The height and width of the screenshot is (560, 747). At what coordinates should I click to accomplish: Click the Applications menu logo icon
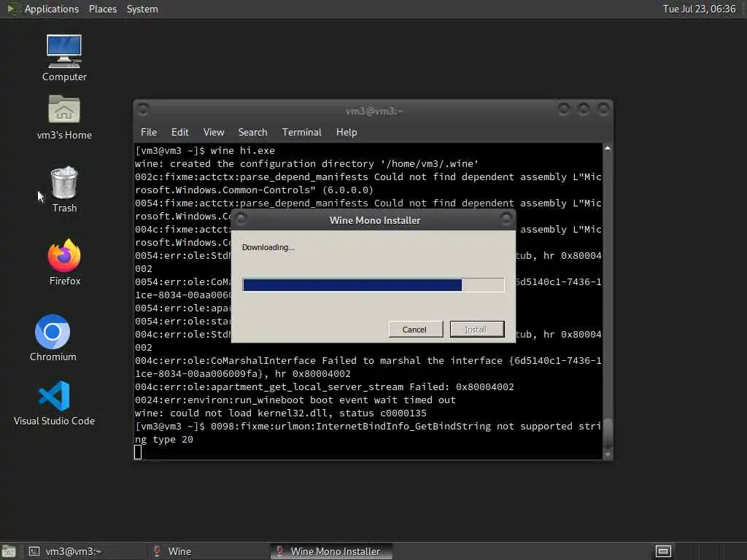pyautogui.click(x=13, y=9)
